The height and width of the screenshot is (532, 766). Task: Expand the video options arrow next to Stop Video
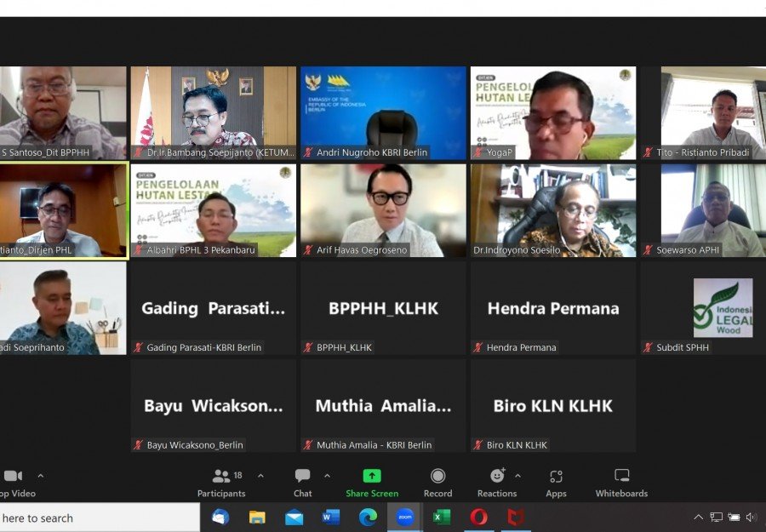coord(40,476)
